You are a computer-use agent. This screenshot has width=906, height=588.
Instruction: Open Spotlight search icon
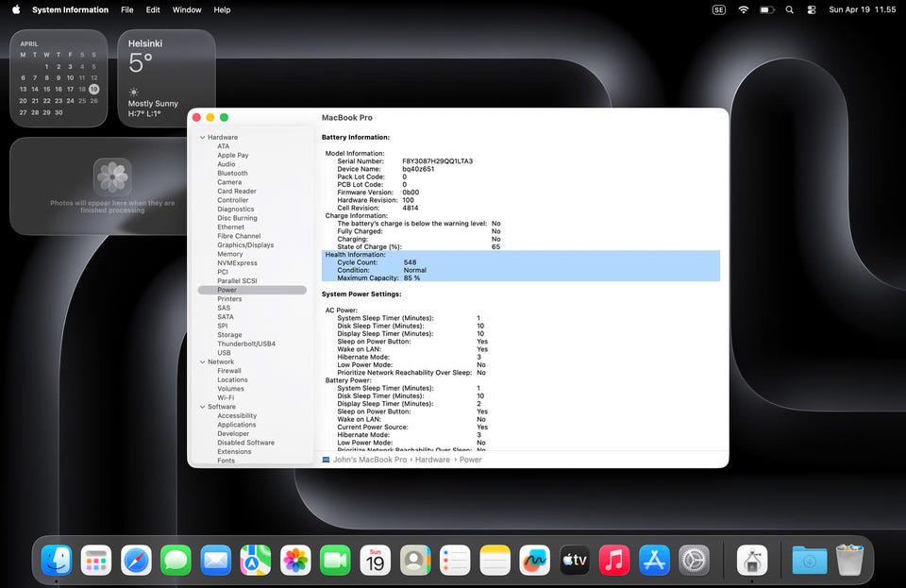click(x=789, y=9)
